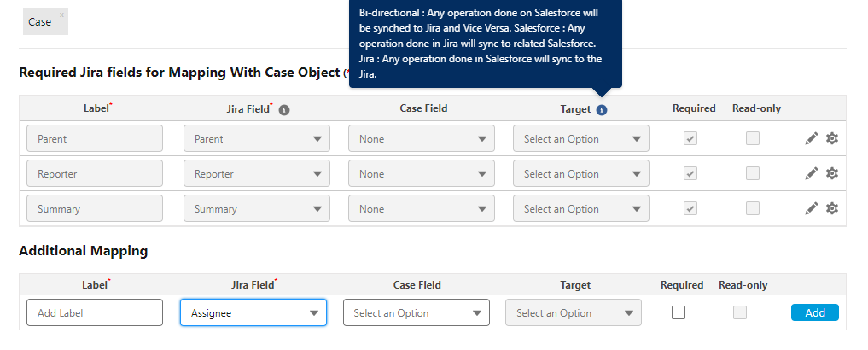Click the pencil edit icon in Parent row
Viewport: 868px width, 350px height.
tap(811, 138)
